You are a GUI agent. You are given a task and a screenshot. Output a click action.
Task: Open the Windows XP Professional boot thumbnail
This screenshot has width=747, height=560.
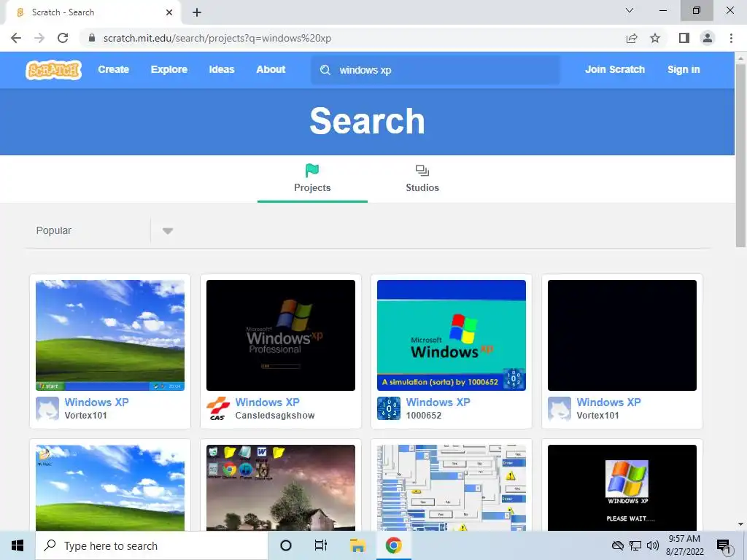(281, 335)
